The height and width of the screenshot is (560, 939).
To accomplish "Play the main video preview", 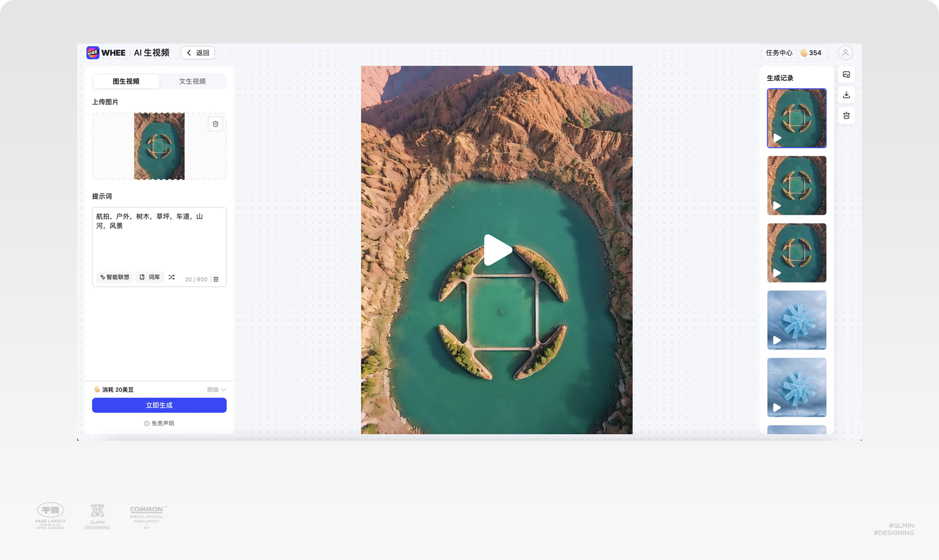I will (x=497, y=250).
